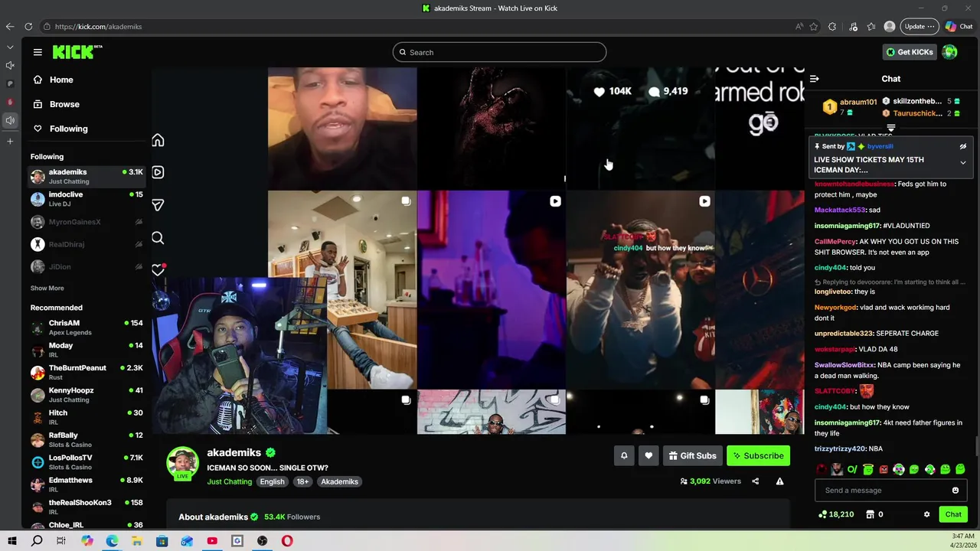This screenshot has width=980, height=551.
Task: Expand browser vertical tabs chevron
Action: click(x=10, y=47)
